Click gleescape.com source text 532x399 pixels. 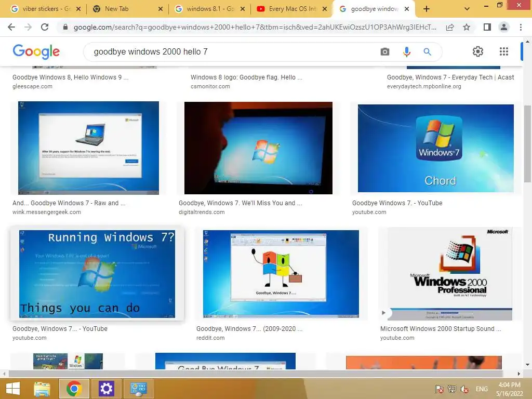(x=32, y=86)
